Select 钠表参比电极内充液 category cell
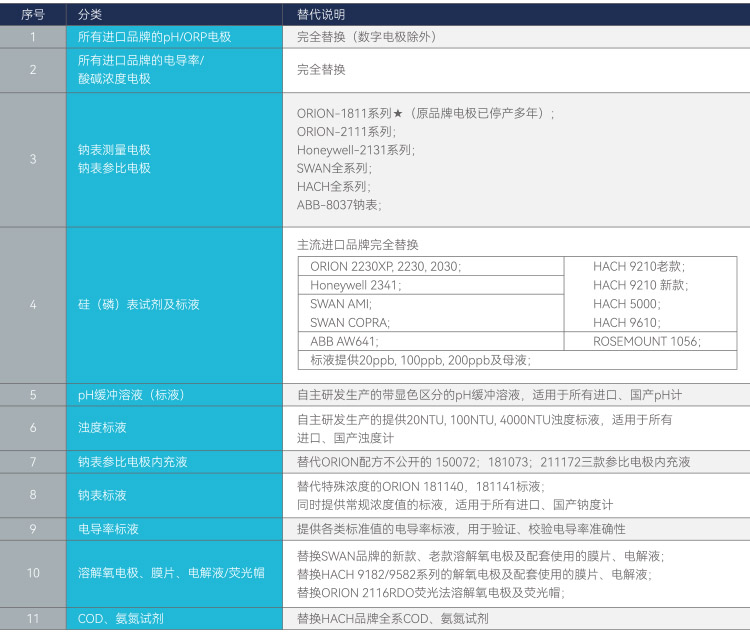750x633 pixels. [174, 462]
